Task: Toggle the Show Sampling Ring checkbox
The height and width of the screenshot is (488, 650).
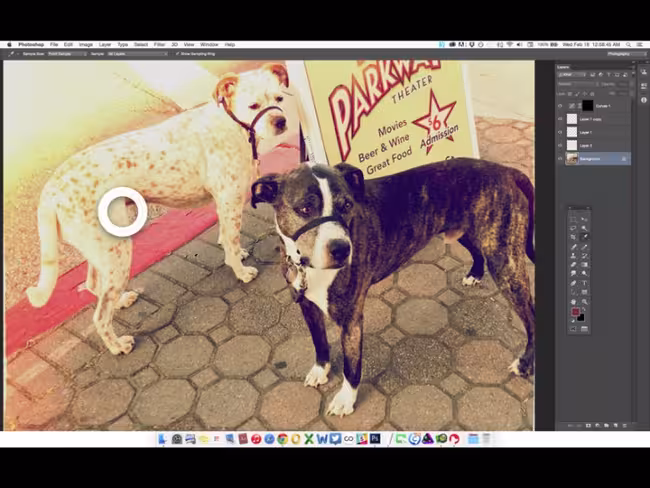Action: point(177,54)
